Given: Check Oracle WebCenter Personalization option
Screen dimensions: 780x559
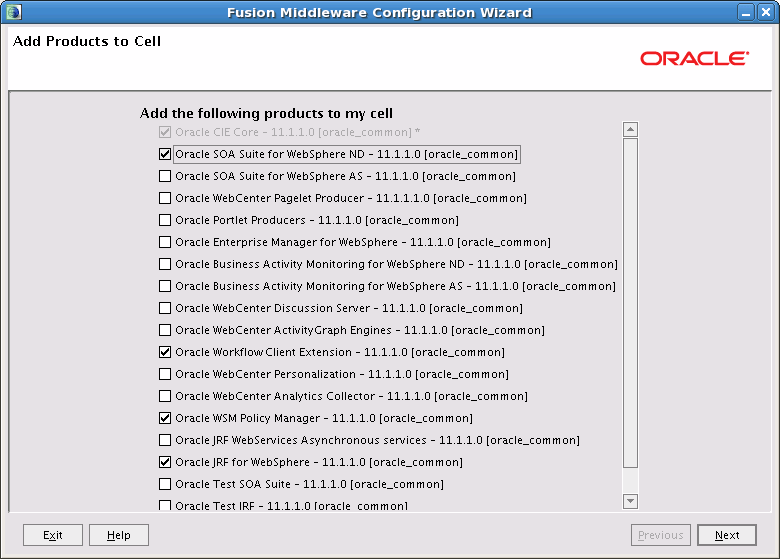Looking at the screenshot, I should pyautogui.click(x=165, y=374).
